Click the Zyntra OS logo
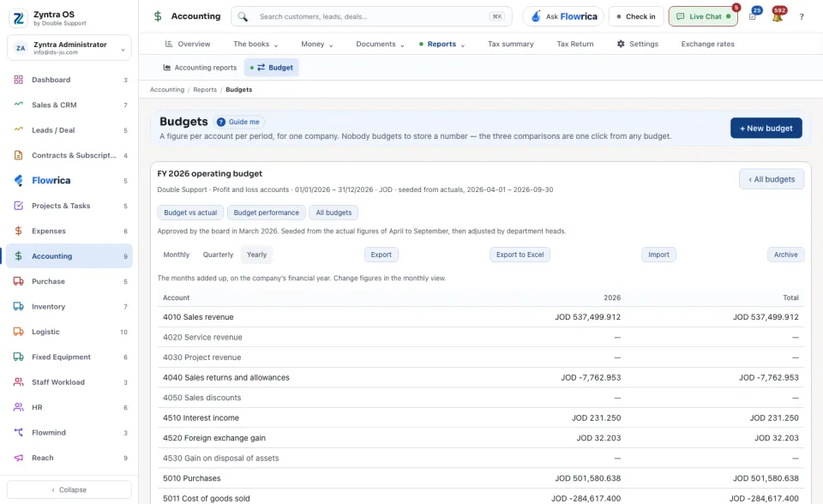 pos(19,18)
